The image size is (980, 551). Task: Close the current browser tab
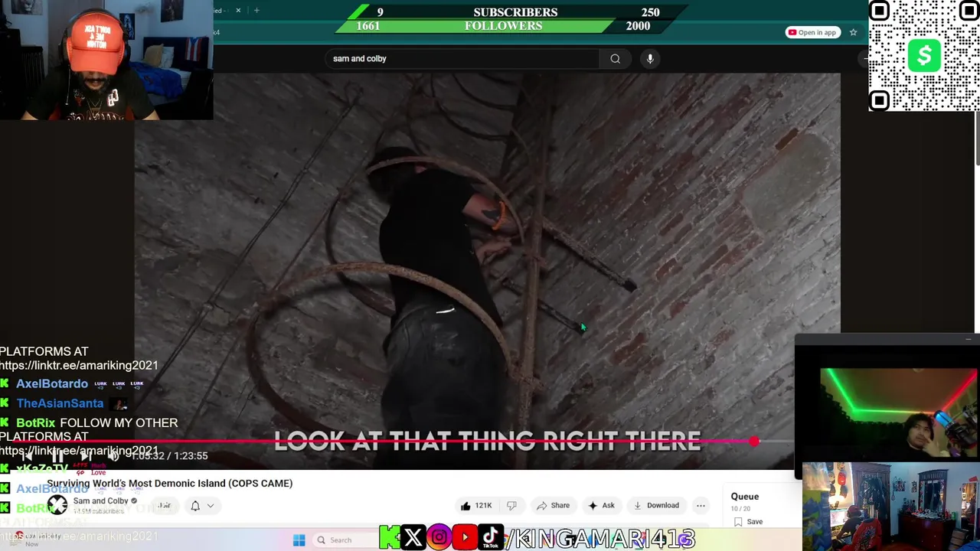[x=238, y=11]
